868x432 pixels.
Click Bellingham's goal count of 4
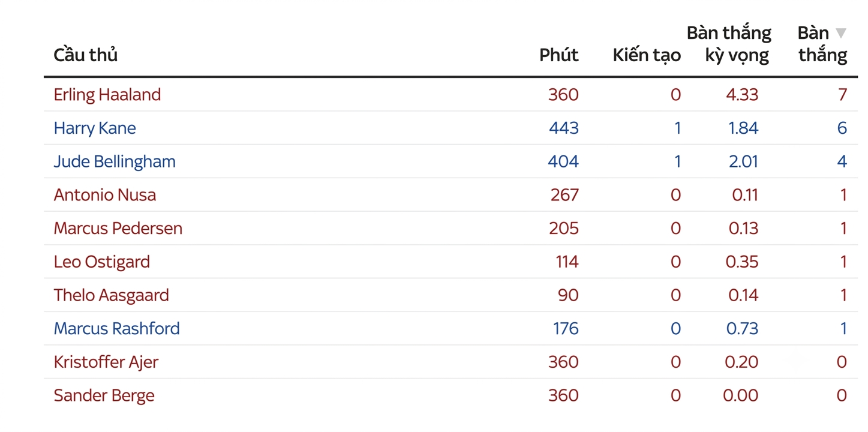(x=842, y=162)
